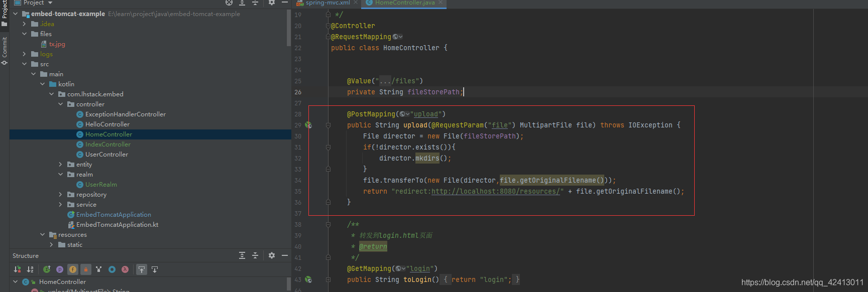Collapse HomeController node in Structure
The height and width of the screenshot is (292, 868).
pyautogui.click(x=16, y=281)
